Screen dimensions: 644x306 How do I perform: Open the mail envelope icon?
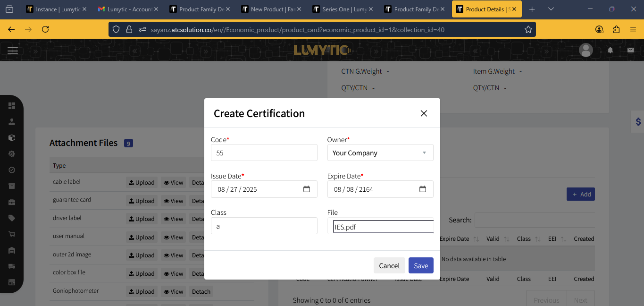[630, 50]
